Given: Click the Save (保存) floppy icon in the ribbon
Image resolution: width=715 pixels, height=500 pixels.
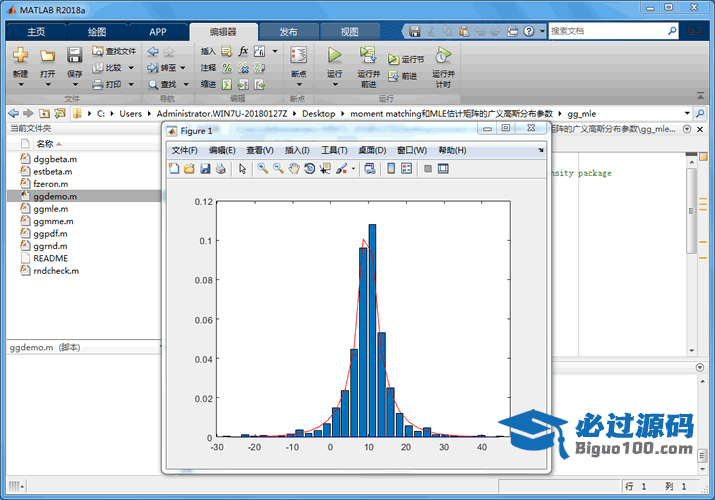Looking at the screenshot, I should coord(74,55).
